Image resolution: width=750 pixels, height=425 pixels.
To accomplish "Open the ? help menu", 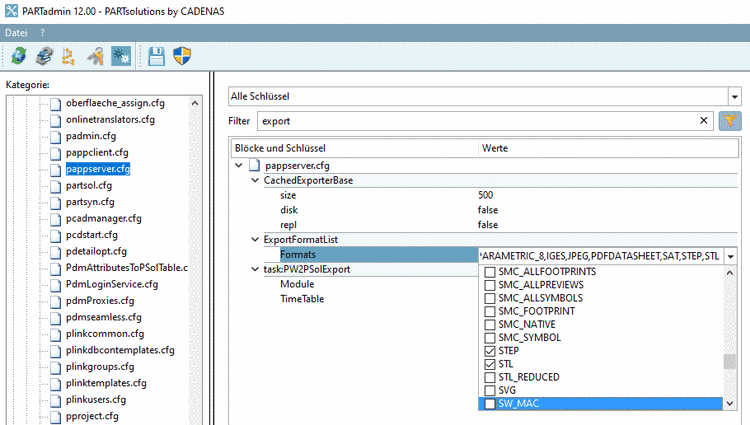I will [43, 33].
